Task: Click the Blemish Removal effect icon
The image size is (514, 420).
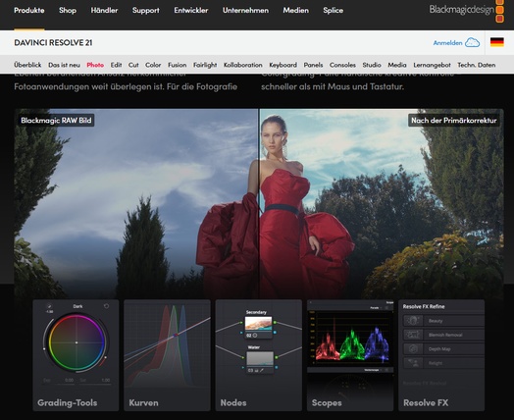Action: [413, 335]
